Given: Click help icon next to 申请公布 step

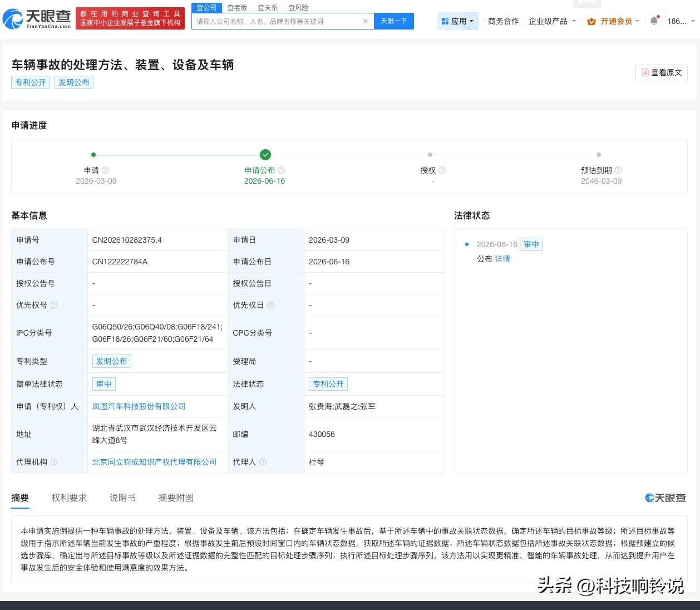Looking at the screenshot, I should tap(281, 170).
